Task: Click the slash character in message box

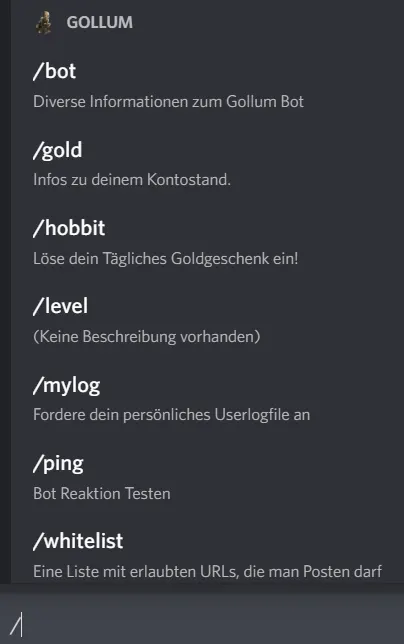Action: (16, 626)
